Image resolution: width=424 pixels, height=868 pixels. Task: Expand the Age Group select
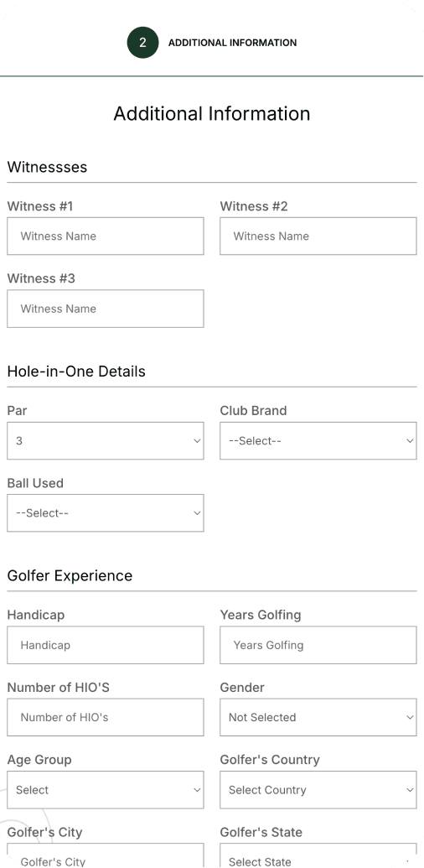point(105,790)
